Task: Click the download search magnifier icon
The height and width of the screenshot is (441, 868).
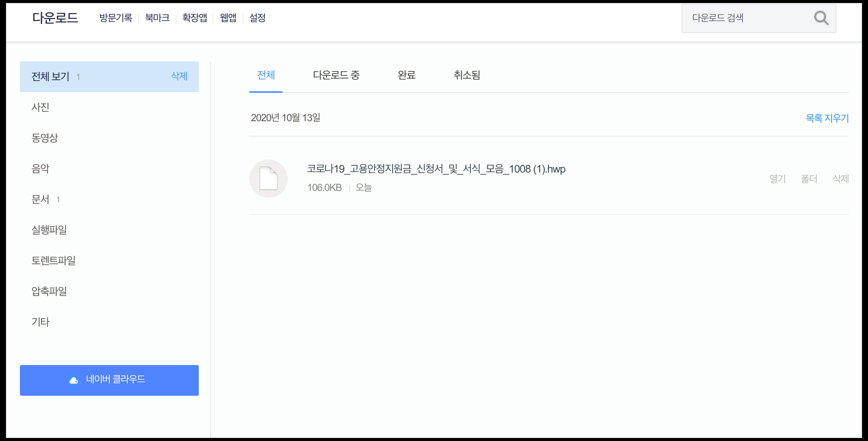Action: pyautogui.click(x=821, y=18)
